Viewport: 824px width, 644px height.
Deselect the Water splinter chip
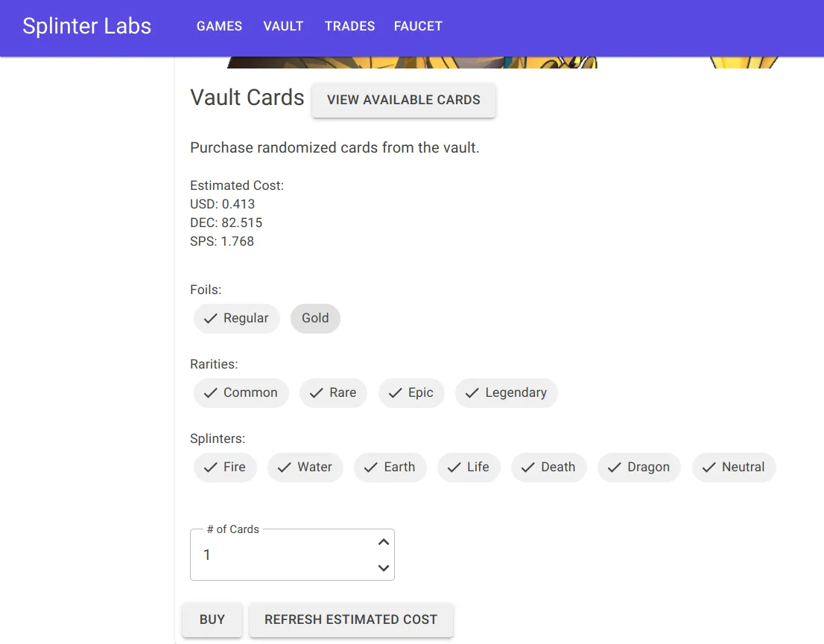tap(305, 468)
